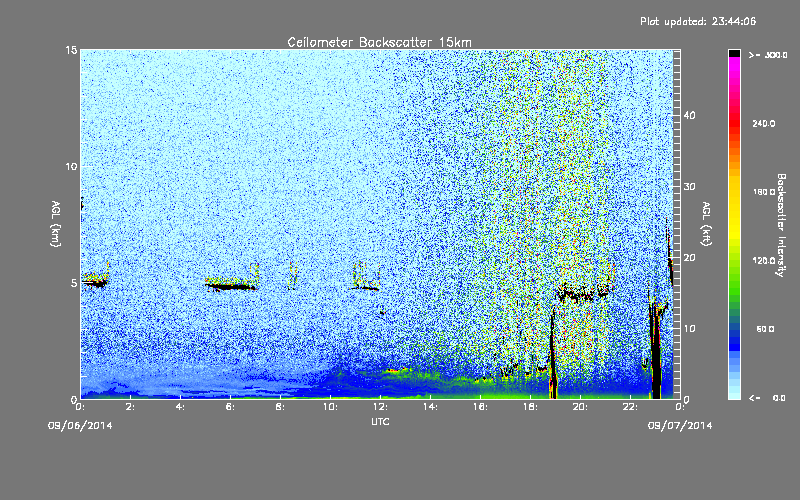This screenshot has width=800, height=500.
Task: Click the colorbar minimum label <= 0.0
Action: (768, 398)
